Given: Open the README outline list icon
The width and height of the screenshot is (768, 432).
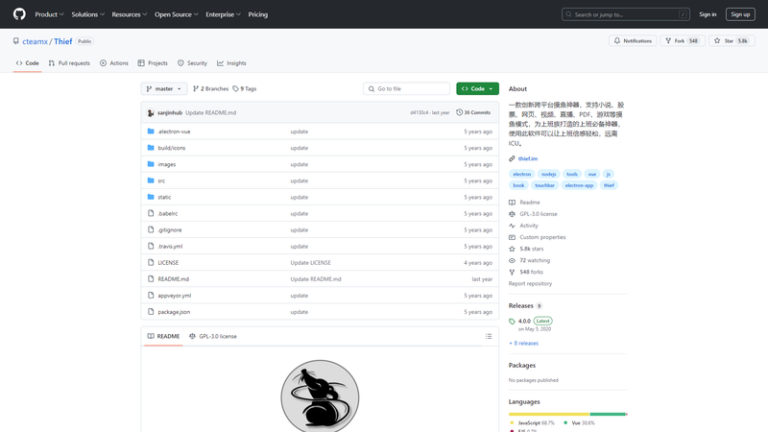Looking at the screenshot, I should point(489,336).
